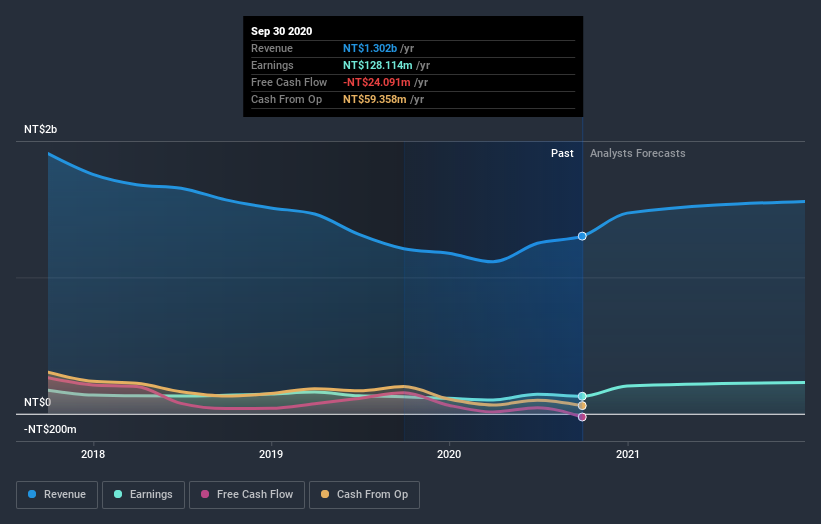The width and height of the screenshot is (821, 524).
Task: Select the 2021 x-axis label
Action: click(627, 454)
